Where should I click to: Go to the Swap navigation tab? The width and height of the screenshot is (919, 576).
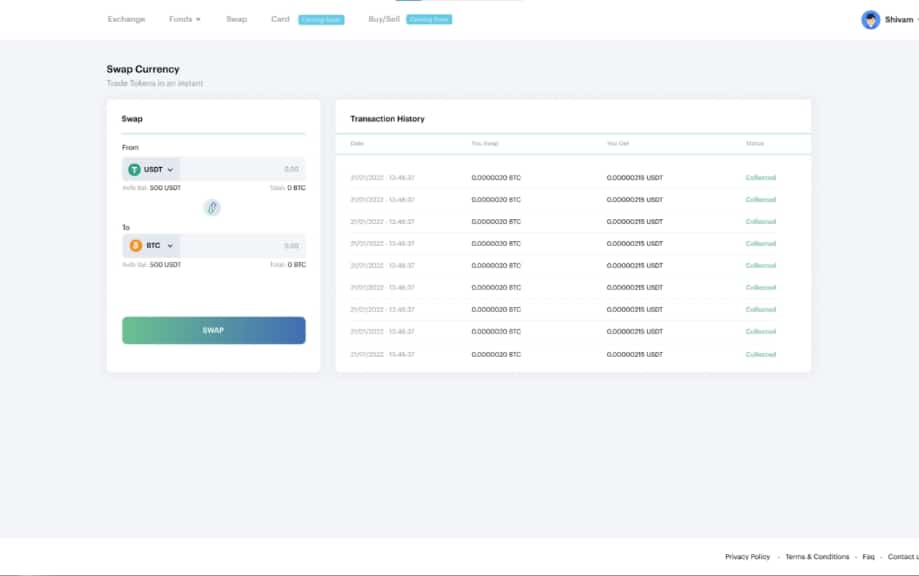pyautogui.click(x=237, y=19)
